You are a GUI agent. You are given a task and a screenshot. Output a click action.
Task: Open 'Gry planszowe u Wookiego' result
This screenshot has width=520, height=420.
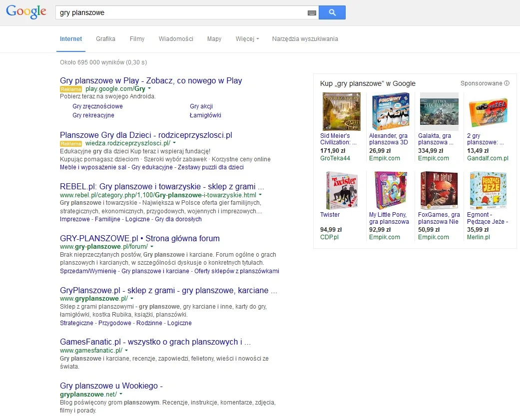pyautogui.click(x=111, y=386)
